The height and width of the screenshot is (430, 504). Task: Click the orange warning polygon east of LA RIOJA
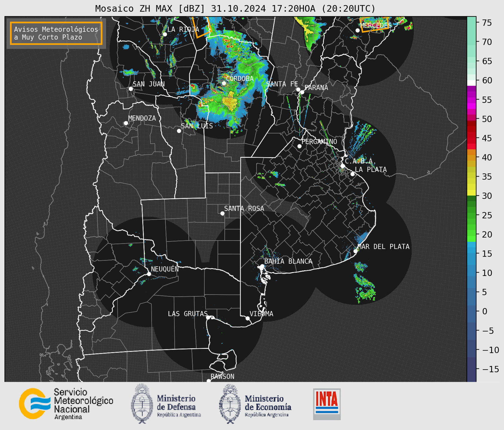click(x=201, y=27)
